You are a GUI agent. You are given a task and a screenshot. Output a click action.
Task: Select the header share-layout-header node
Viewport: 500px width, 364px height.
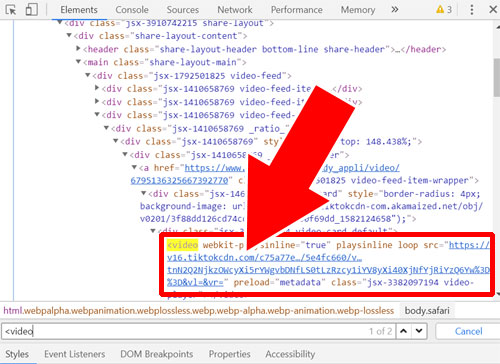point(264,49)
